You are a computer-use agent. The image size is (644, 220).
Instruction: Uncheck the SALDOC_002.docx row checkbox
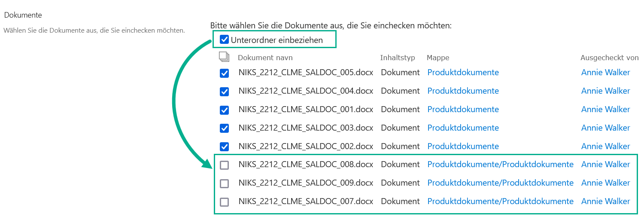tap(224, 147)
